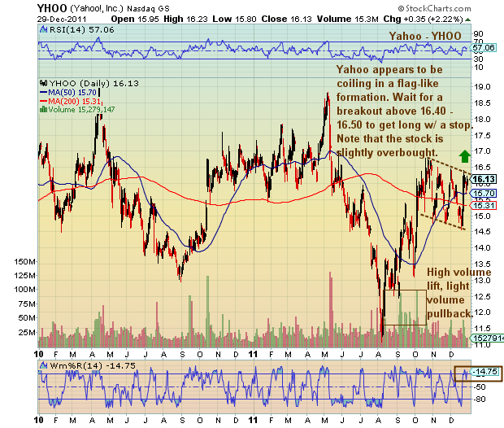Viewport: 504px width, 428px height.
Task: Open the StockCharts.com copyright credit
Action: click(x=435, y=8)
